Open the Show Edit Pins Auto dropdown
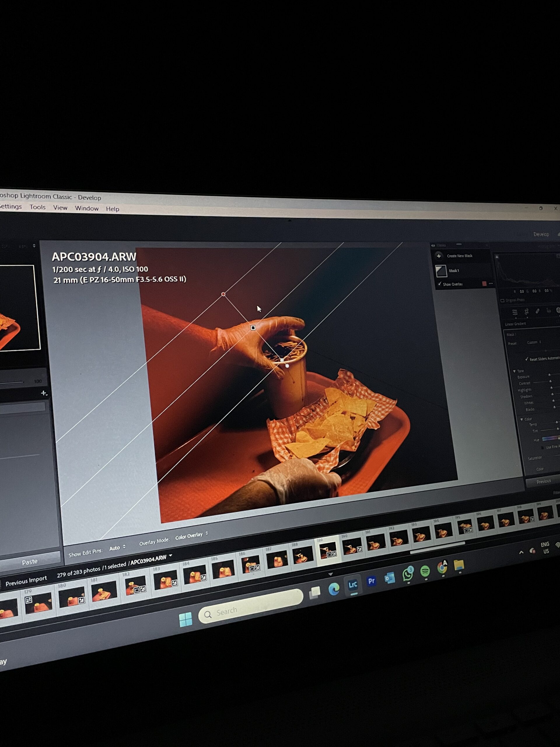This screenshot has height=747, width=560. [x=117, y=548]
